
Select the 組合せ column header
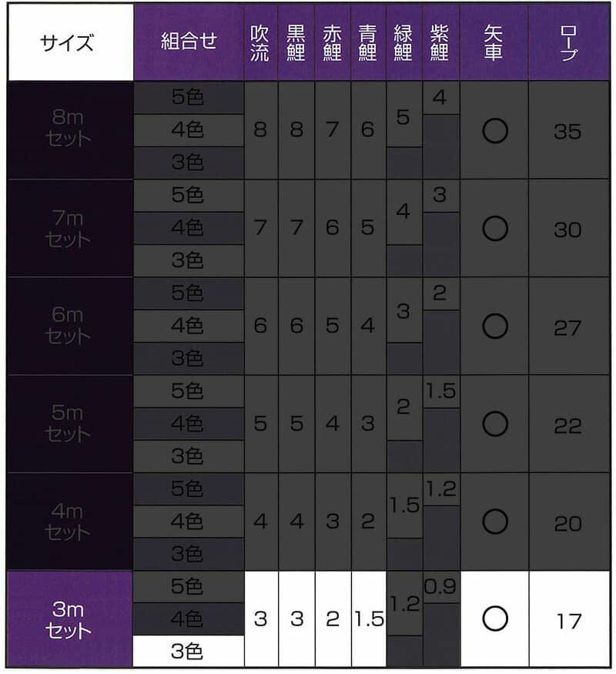click(x=188, y=42)
